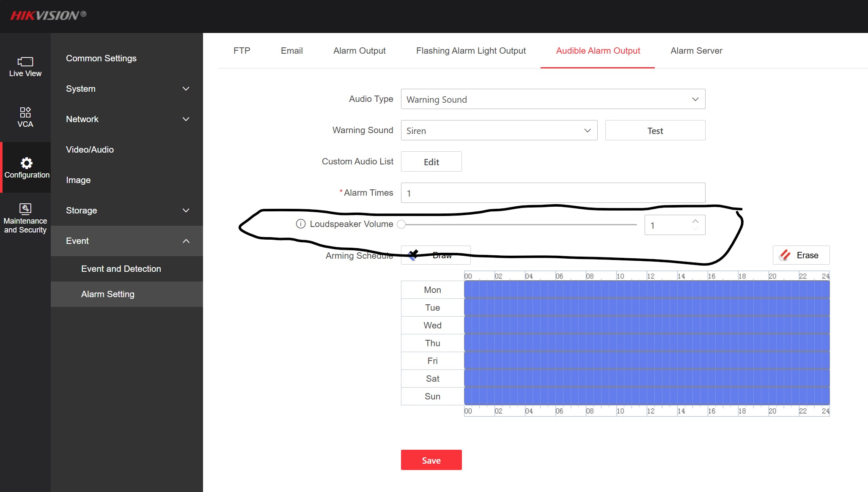Switch to the Alarm Server tab

click(x=696, y=51)
